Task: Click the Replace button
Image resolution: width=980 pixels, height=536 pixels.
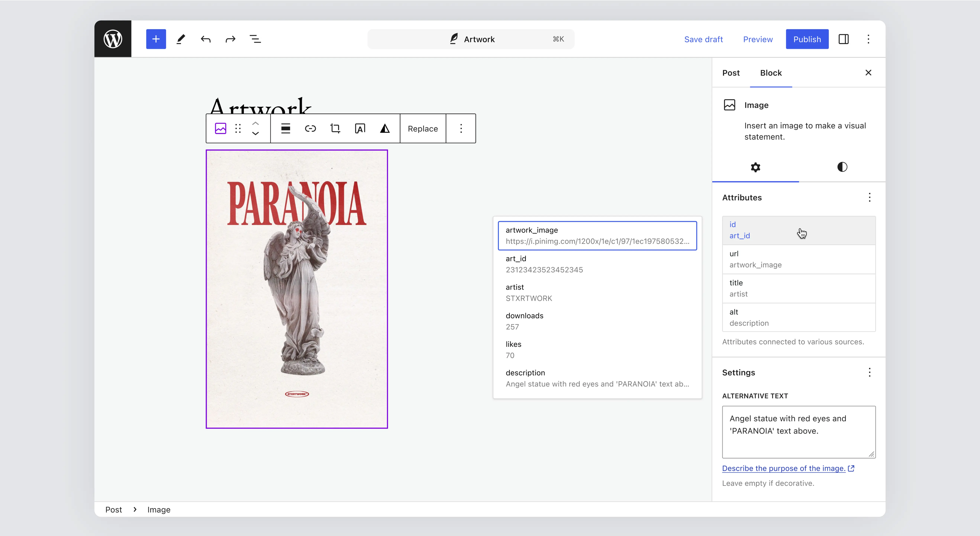Action: 423,128
